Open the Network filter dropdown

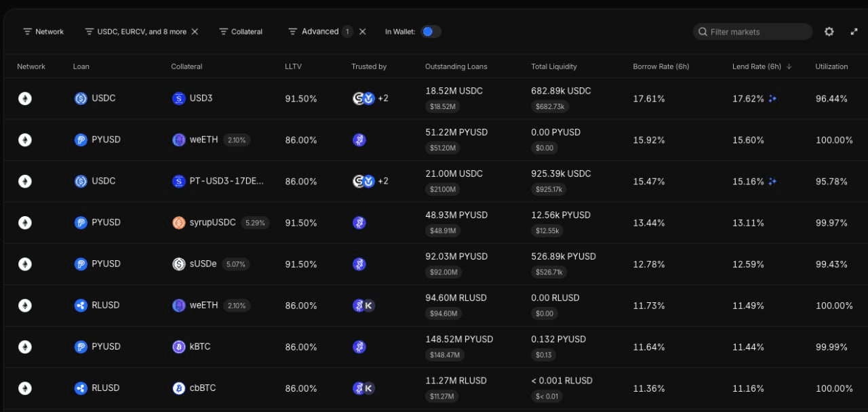43,32
